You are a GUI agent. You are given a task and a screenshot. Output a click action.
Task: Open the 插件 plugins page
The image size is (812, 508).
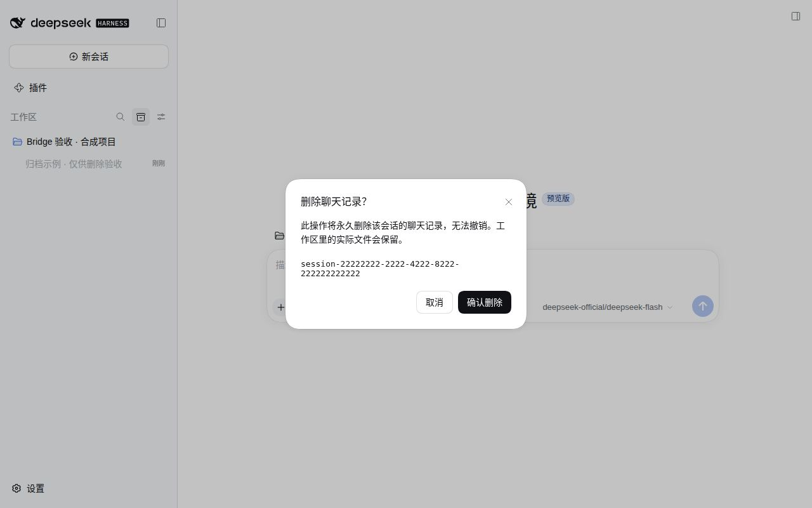click(x=89, y=88)
